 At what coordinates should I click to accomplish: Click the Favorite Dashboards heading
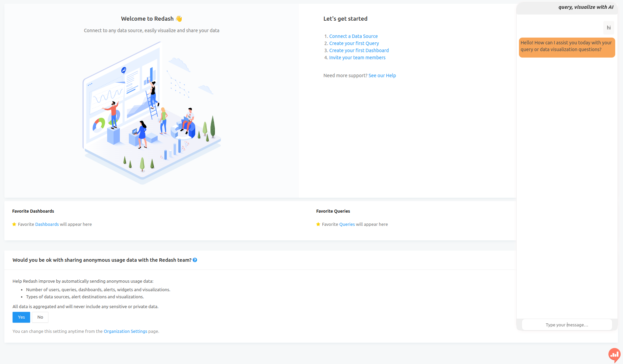(x=33, y=211)
